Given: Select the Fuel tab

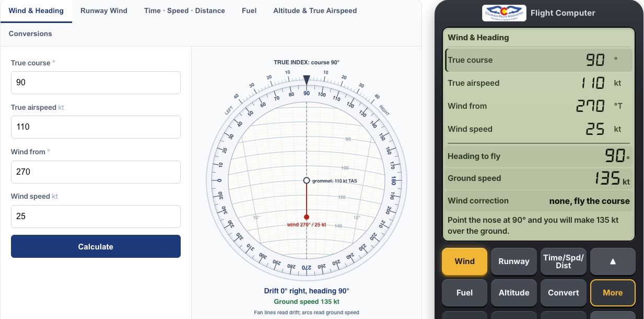Looking at the screenshot, I should 249,10.
